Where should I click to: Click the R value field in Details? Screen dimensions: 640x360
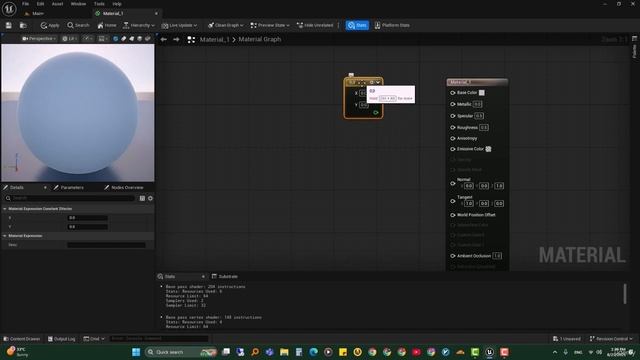click(x=87, y=218)
